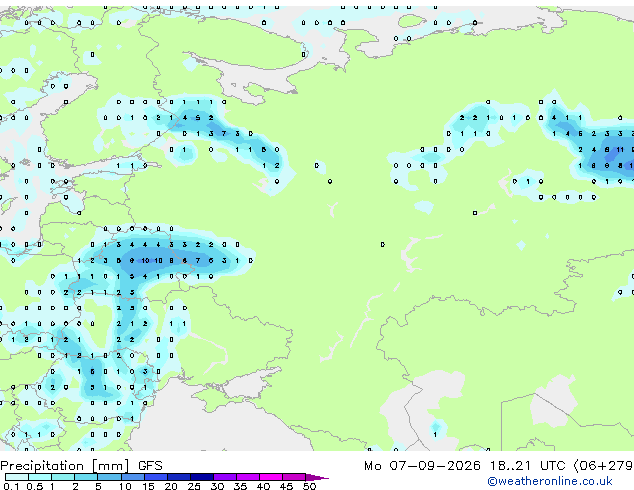Select the 5–10 mm legend color swatch
Image resolution: width=634 pixels, height=490 pixels.
[x=109, y=477]
